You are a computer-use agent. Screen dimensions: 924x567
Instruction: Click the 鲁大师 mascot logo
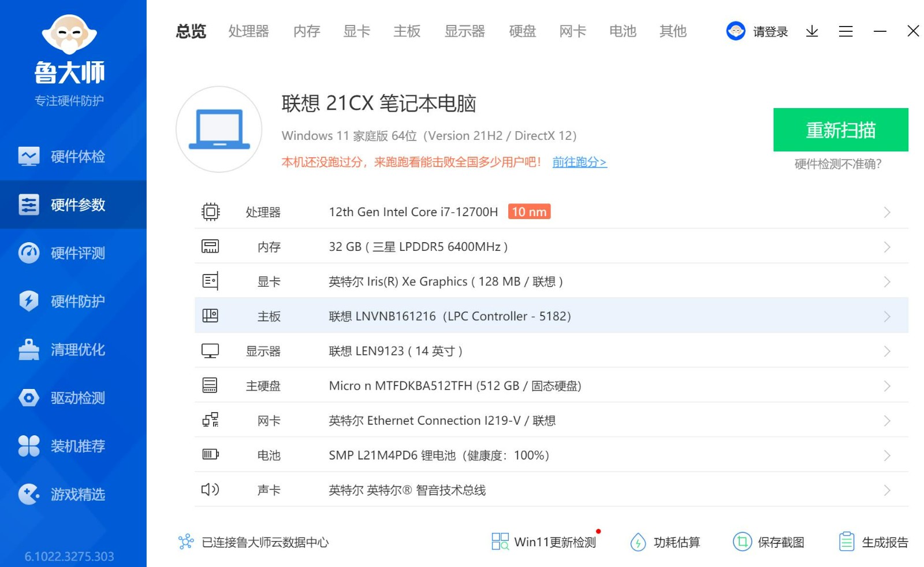click(69, 35)
